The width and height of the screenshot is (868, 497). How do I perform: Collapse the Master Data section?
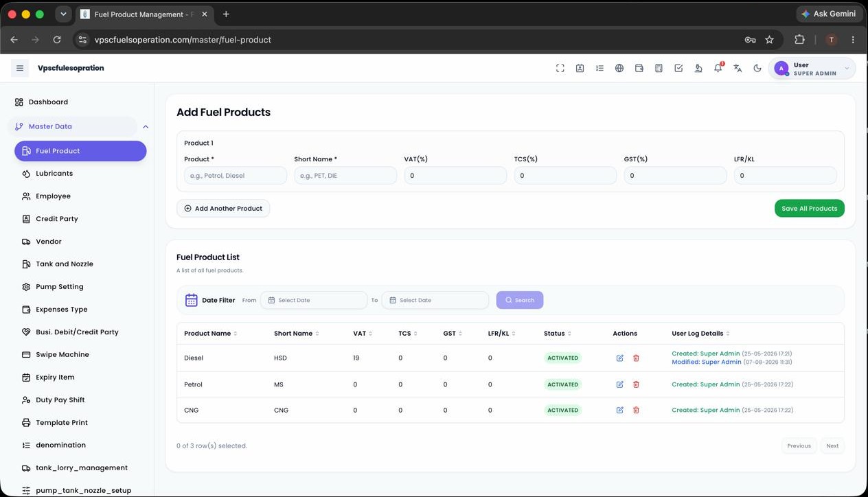click(146, 126)
